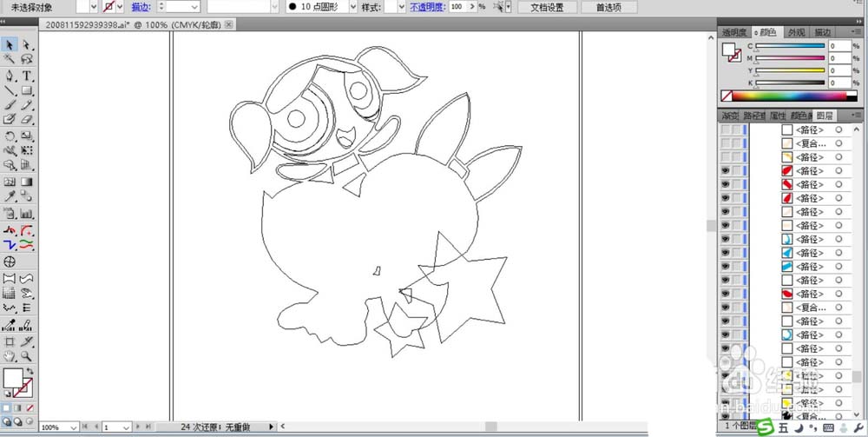
Task: Open the 100% zoom level dropdown
Action: click(74, 427)
